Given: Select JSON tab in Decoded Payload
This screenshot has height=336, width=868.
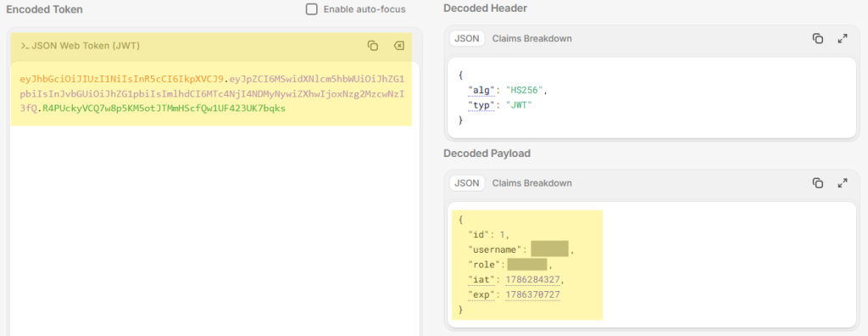Looking at the screenshot, I should click(x=467, y=183).
